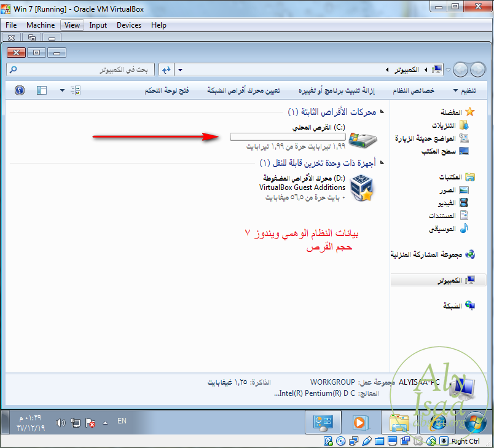494x448 pixels.
Task: Click the blue Help icon in Explorer toolbar
Action: [20, 90]
